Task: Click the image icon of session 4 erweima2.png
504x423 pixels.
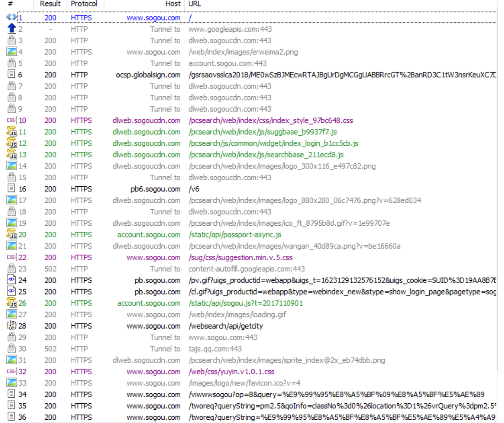Action: [11, 51]
